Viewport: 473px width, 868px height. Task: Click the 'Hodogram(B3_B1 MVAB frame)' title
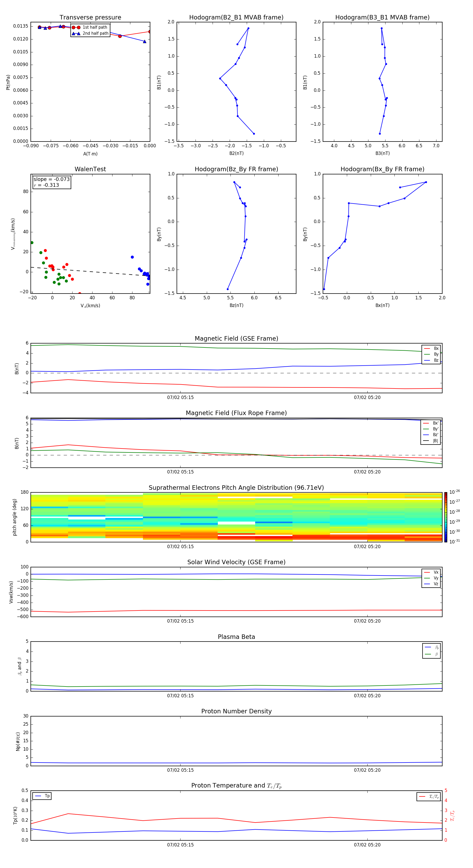coord(382,18)
